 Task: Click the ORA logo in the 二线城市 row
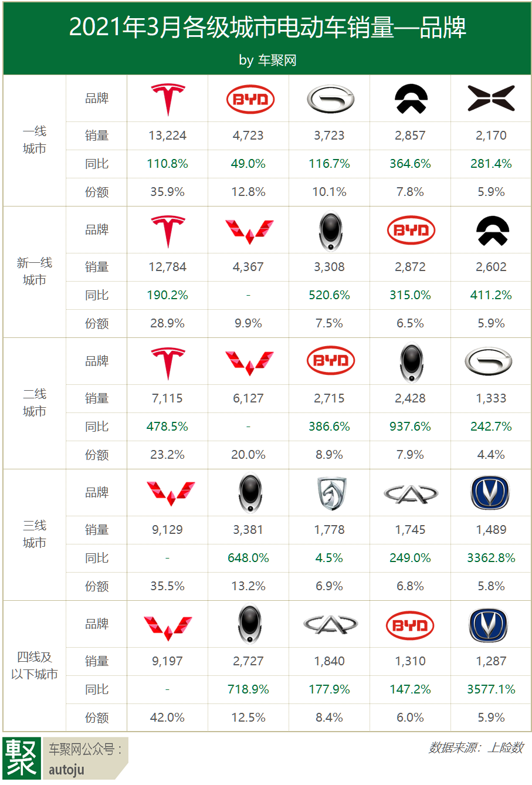411,361
